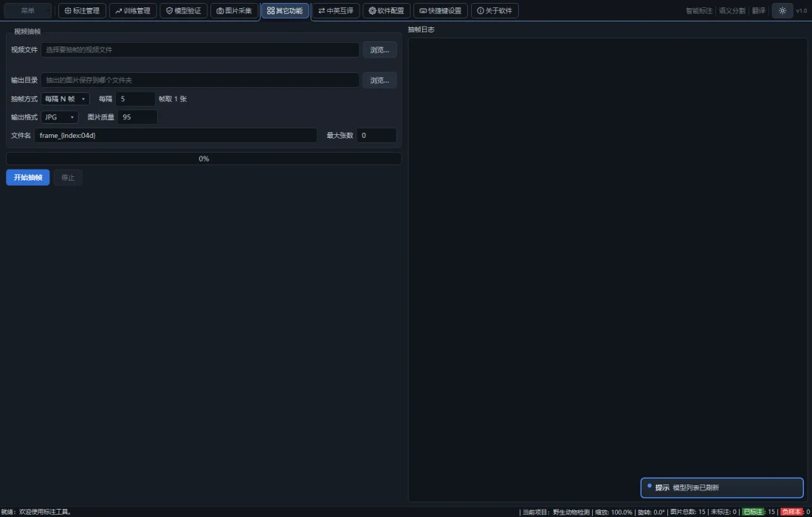Viewport: 812px width, 517px height.
Task: Click the 当前项目: 野生动物检测 status text
Action: (x=556, y=513)
